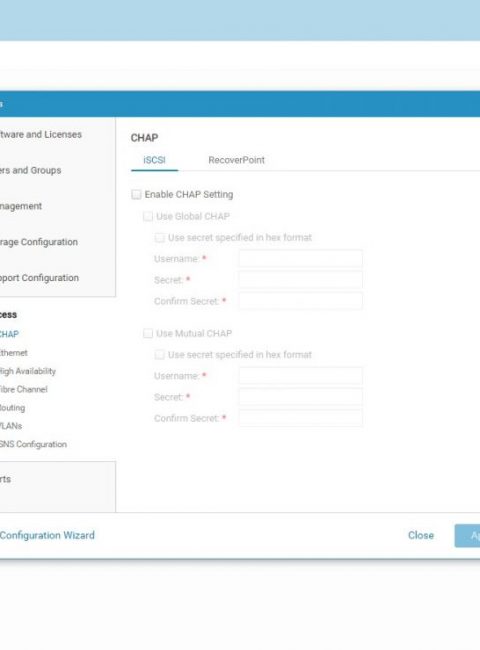Viewport: 480px width, 650px height.
Task: Select CHAP in the Access list
Action: (x=9, y=334)
